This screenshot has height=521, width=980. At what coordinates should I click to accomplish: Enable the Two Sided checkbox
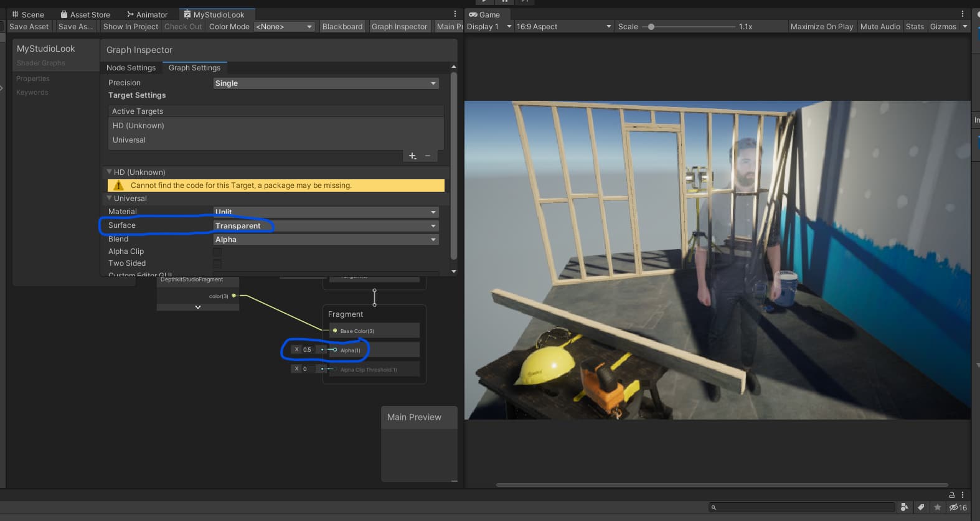click(x=217, y=263)
